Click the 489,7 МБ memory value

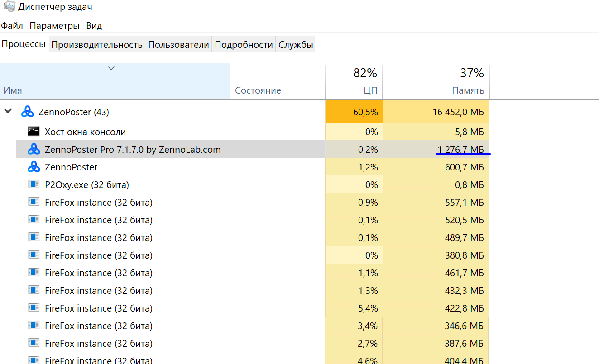click(x=465, y=238)
